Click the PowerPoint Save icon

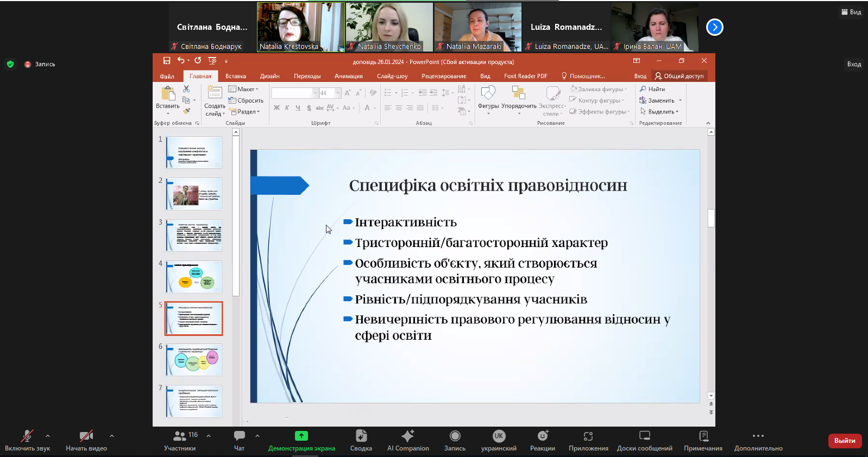(x=167, y=61)
